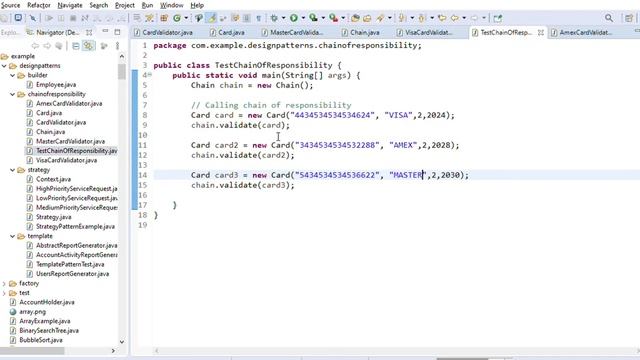
Task: Collapse the designpatterns folder
Action: 4,66
